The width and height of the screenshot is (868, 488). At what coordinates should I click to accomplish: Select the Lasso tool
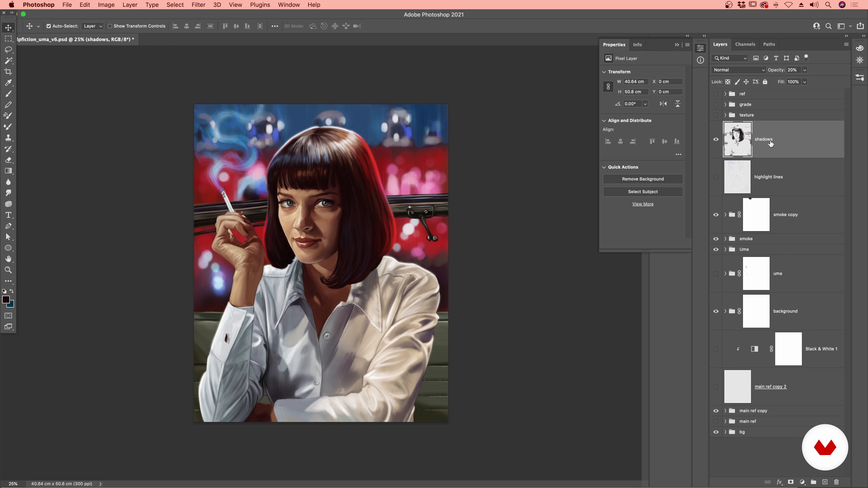pyautogui.click(x=8, y=50)
